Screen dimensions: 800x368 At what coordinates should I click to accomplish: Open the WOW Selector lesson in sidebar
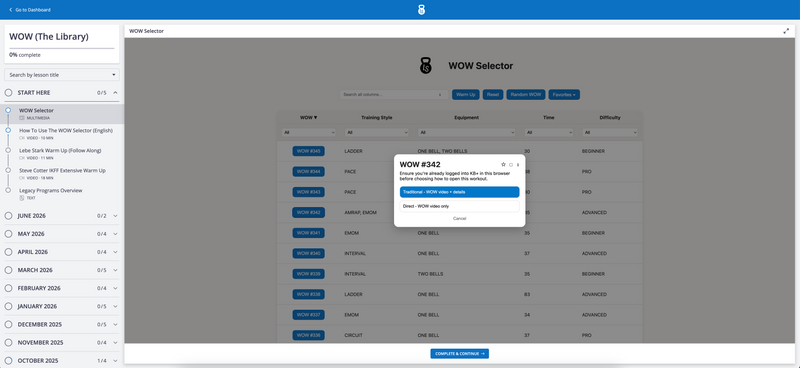pyautogui.click(x=62, y=114)
